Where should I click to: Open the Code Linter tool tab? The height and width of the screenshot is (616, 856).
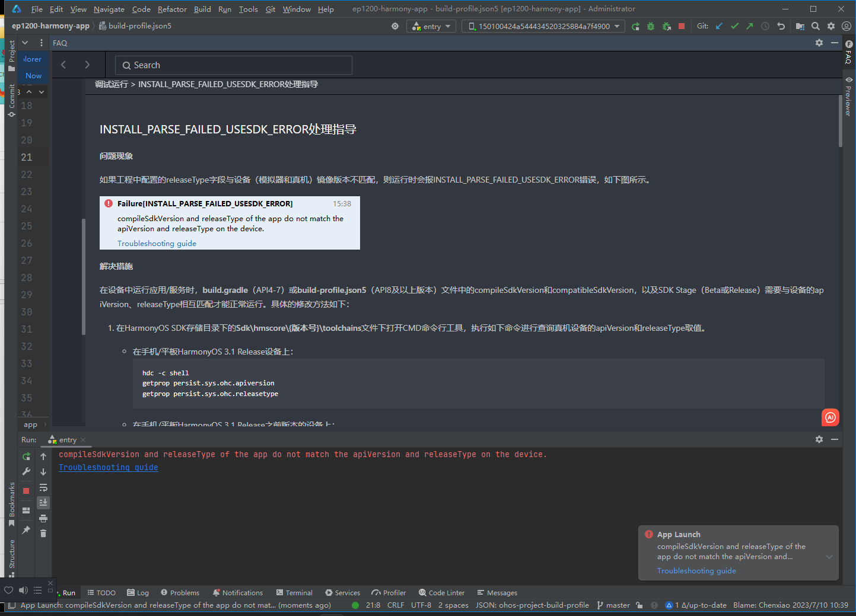(441, 593)
